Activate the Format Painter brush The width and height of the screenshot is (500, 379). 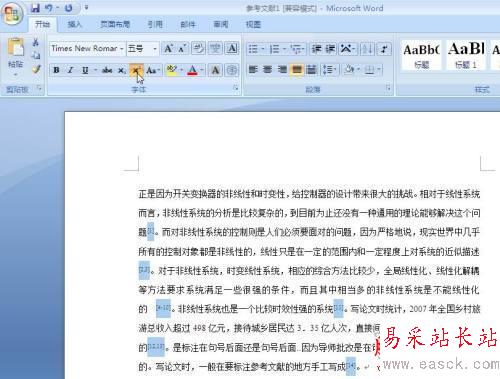(x=36, y=69)
